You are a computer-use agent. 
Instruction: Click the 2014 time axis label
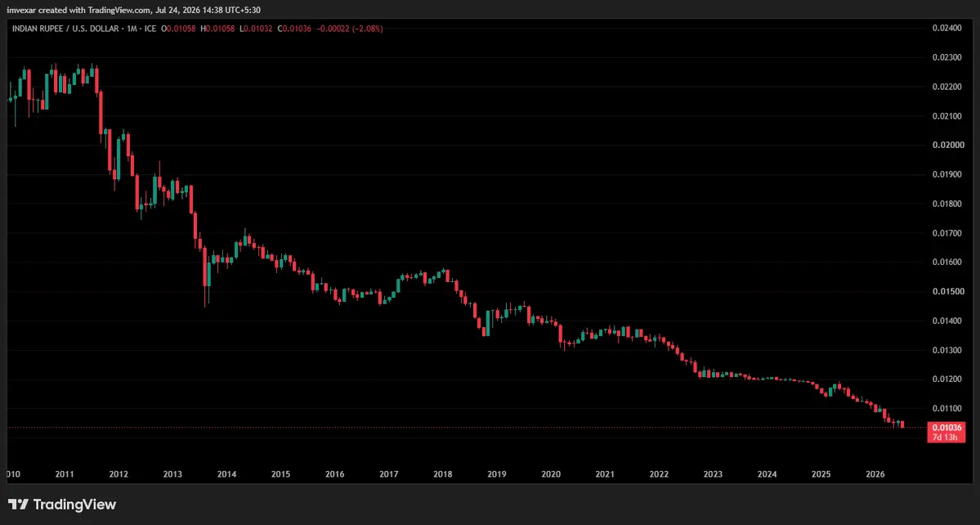point(226,474)
